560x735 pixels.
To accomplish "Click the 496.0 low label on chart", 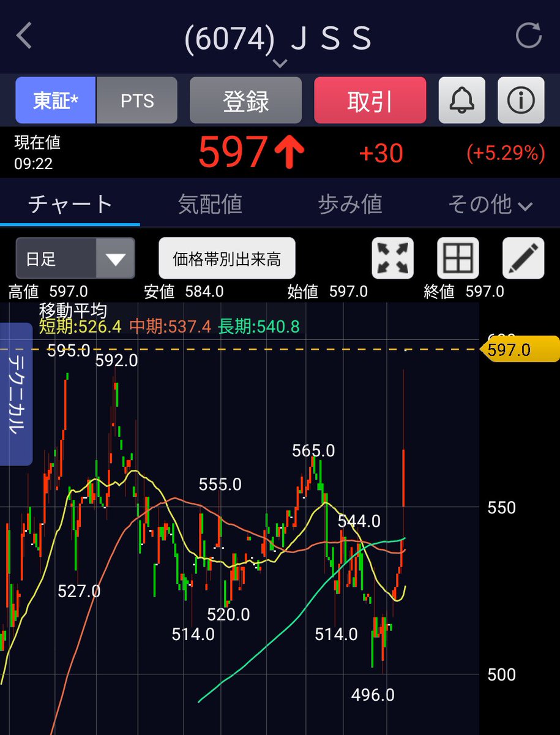I will [x=373, y=695].
